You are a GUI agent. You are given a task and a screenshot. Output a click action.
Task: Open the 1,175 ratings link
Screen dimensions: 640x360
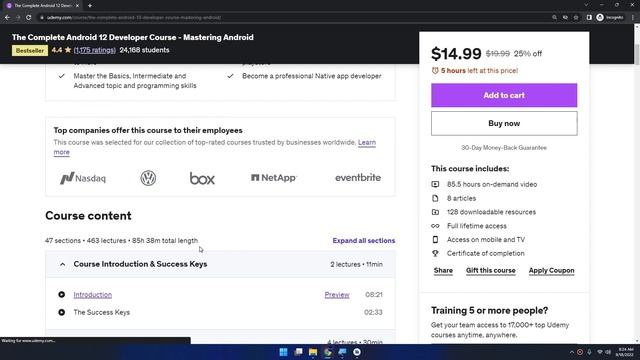pyautogui.click(x=95, y=50)
